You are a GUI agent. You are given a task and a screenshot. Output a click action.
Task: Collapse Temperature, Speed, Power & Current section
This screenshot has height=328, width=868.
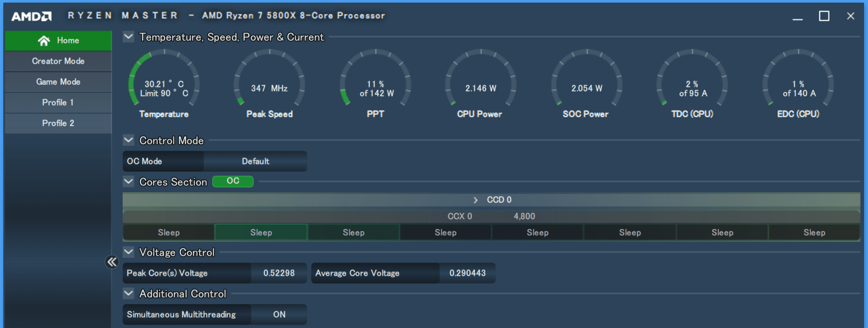tap(129, 37)
